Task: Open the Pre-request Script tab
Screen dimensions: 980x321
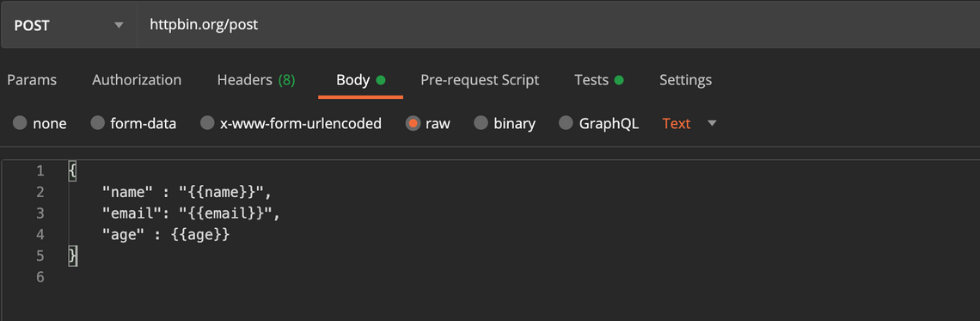Action: click(480, 80)
